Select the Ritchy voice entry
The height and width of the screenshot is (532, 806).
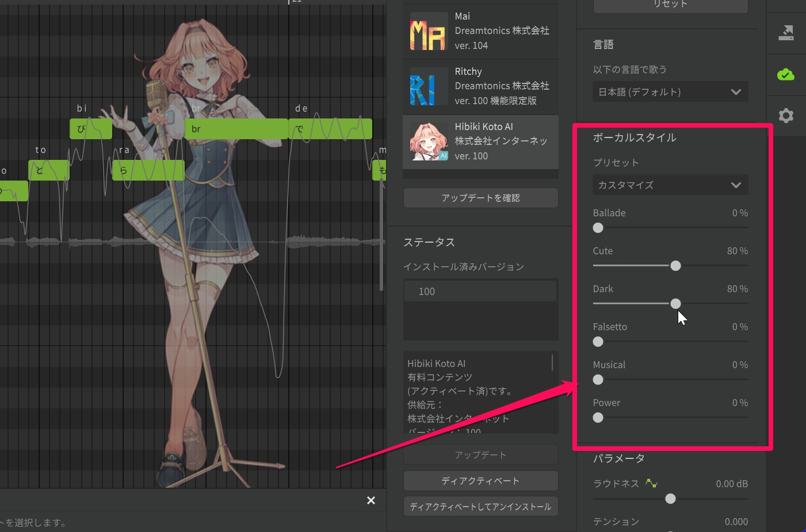point(480,86)
